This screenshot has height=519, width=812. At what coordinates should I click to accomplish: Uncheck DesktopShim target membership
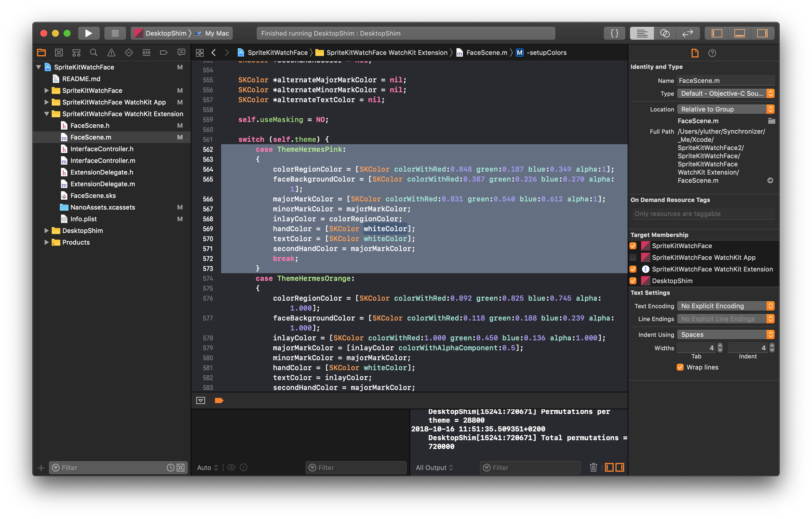633,281
